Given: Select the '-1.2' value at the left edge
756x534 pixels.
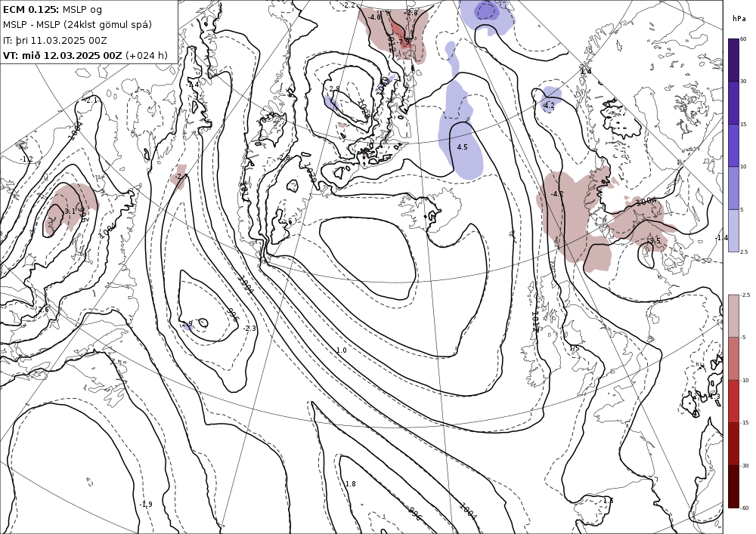Looking at the screenshot, I should click(26, 159).
